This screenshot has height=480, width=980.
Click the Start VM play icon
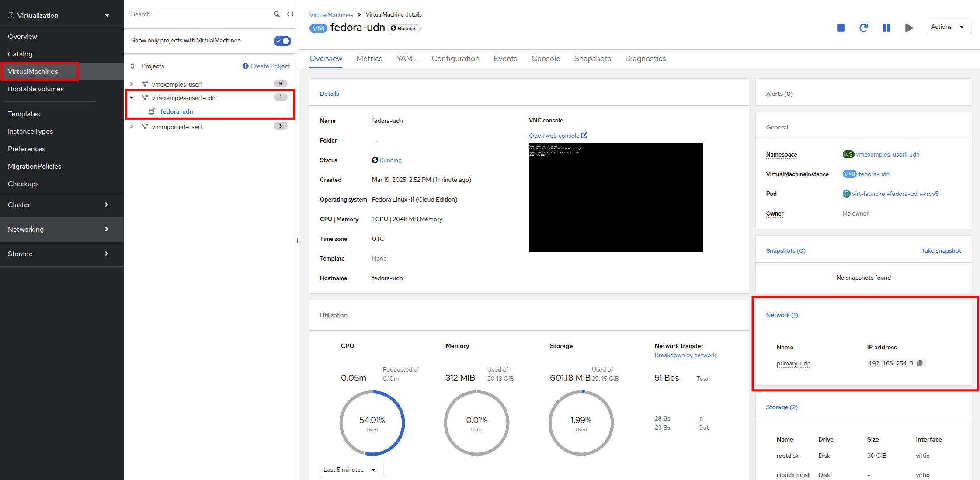(x=909, y=28)
